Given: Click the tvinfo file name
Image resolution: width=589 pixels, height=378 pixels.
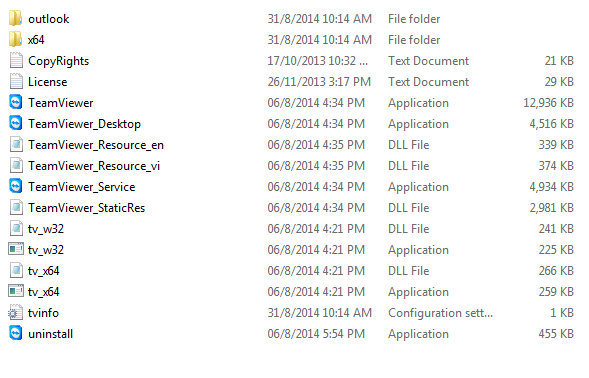Looking at the screenshot, I should point(43,313).
